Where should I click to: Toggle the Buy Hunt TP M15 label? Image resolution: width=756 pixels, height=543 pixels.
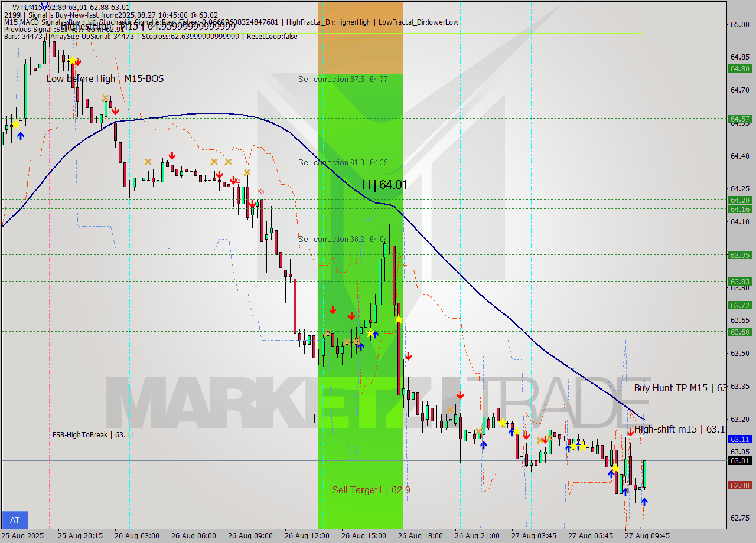click(679, 388)
